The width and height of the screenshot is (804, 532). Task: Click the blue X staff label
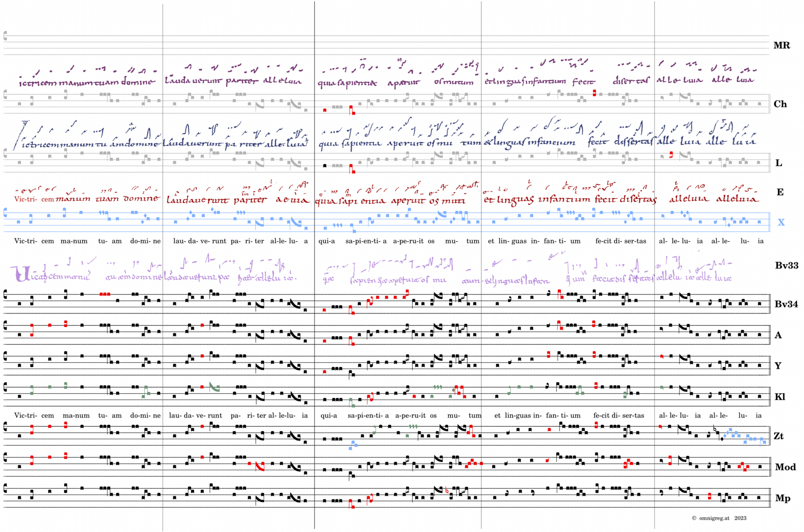(x=781, y=222)
